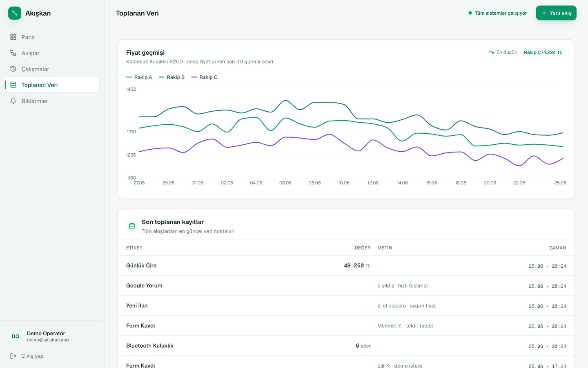Click the DO user avatar

(x=16, y=337)
